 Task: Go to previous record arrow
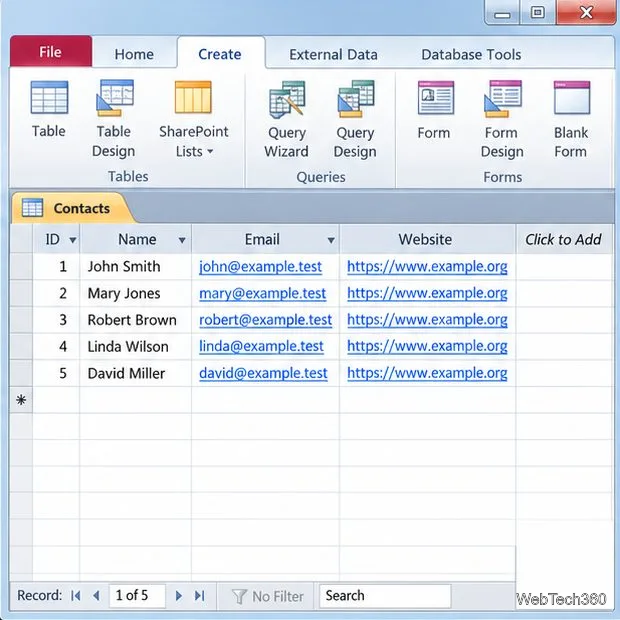(96, 595)
